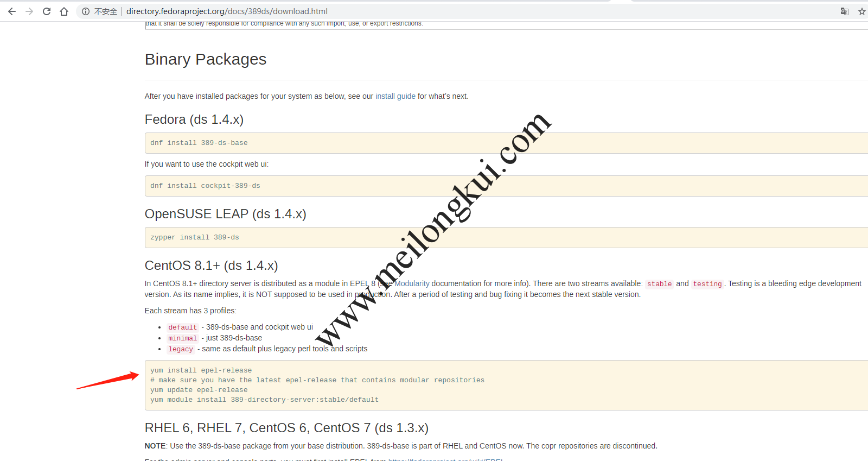Click the CentOS 8.1+ (ds 1.4.x) heading
This screenshot has width=868, height=461.
[212, 266]
